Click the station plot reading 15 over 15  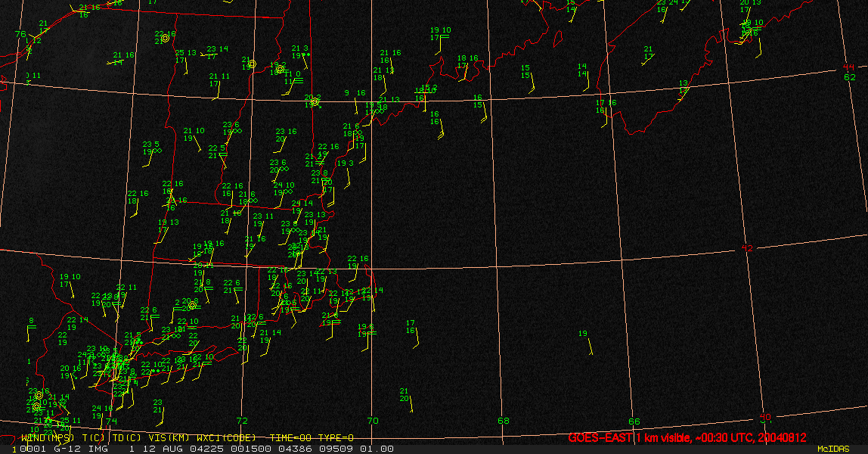click(526, 72)
